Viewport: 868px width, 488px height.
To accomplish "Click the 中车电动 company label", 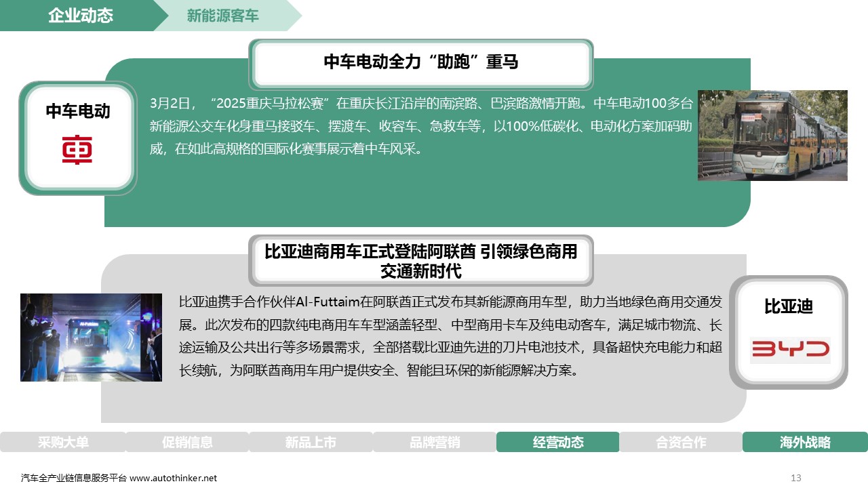I will tap(77, 111).
